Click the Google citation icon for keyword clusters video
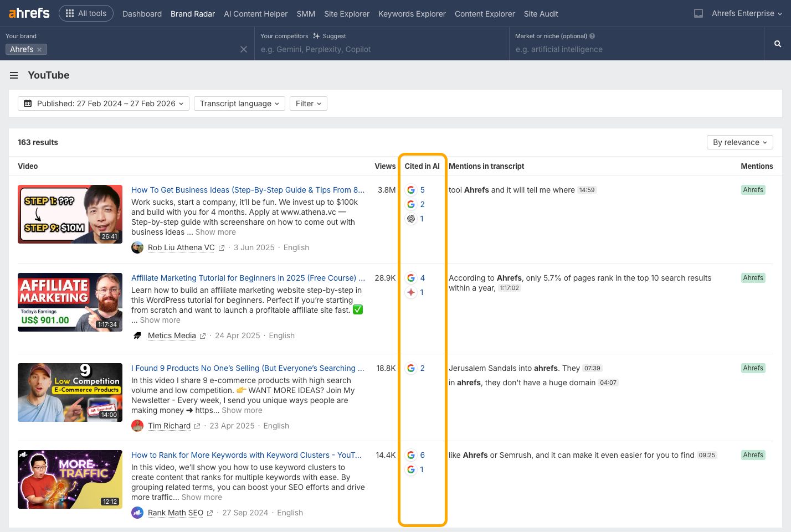 click(411, 455)
